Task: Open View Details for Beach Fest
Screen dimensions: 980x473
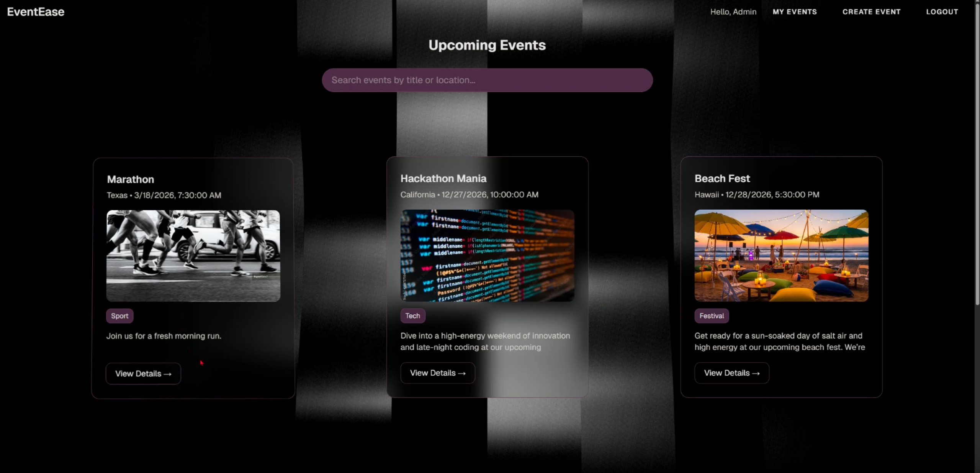Action: tap(732, 373)
